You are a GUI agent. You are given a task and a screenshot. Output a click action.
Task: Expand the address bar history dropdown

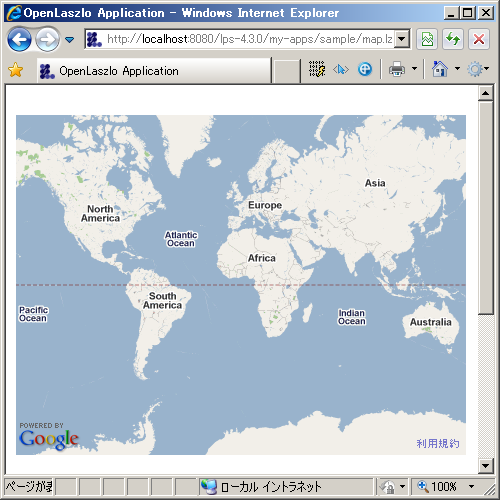(x=402, y=39)
